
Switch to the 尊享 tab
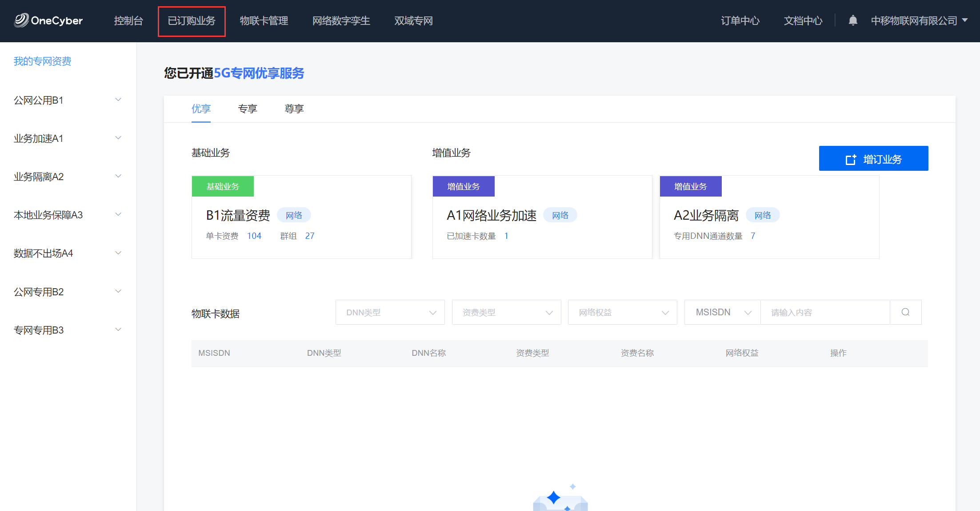click(294, 109)
